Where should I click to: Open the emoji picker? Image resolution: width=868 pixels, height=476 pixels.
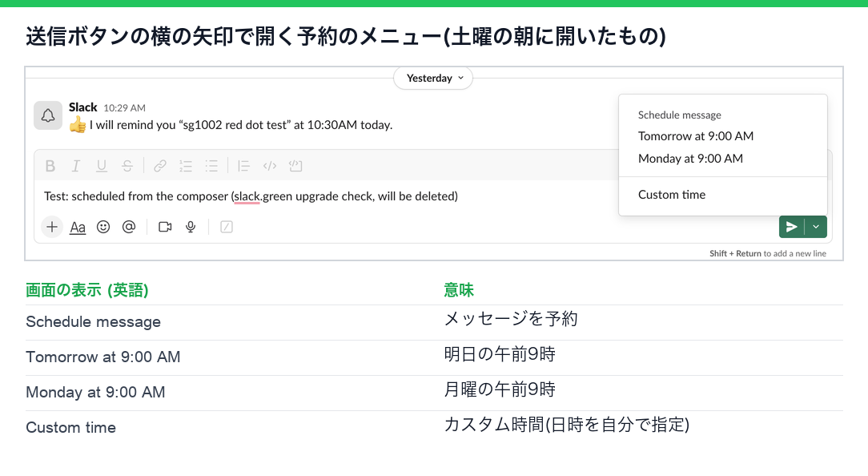(103, 227)
